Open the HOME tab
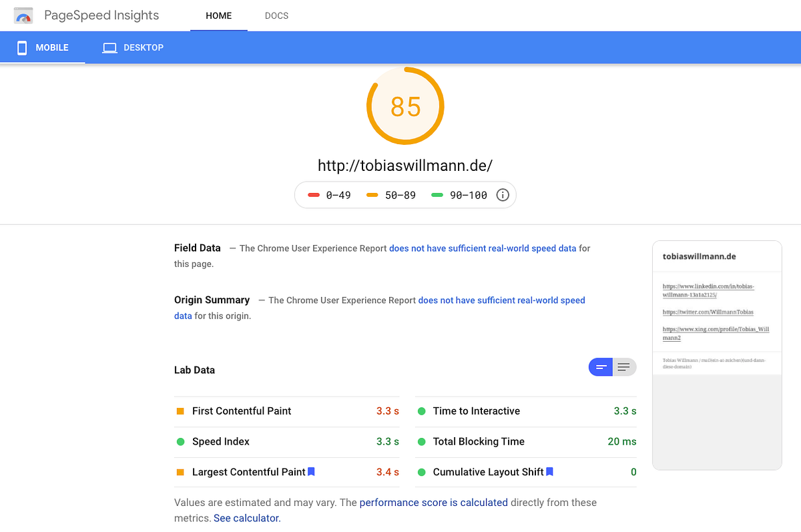801x532 pixels. pyautogui.click(x=219, y=15)
